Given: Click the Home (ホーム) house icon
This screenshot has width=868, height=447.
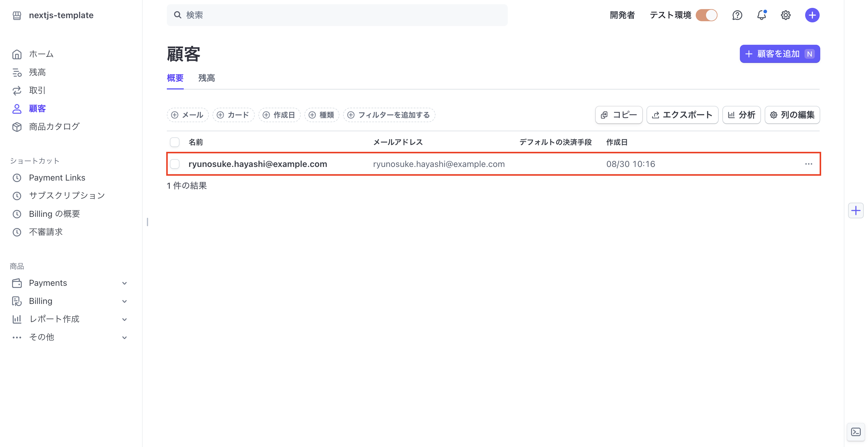Looking at the screenshot, I should point(17,54).
